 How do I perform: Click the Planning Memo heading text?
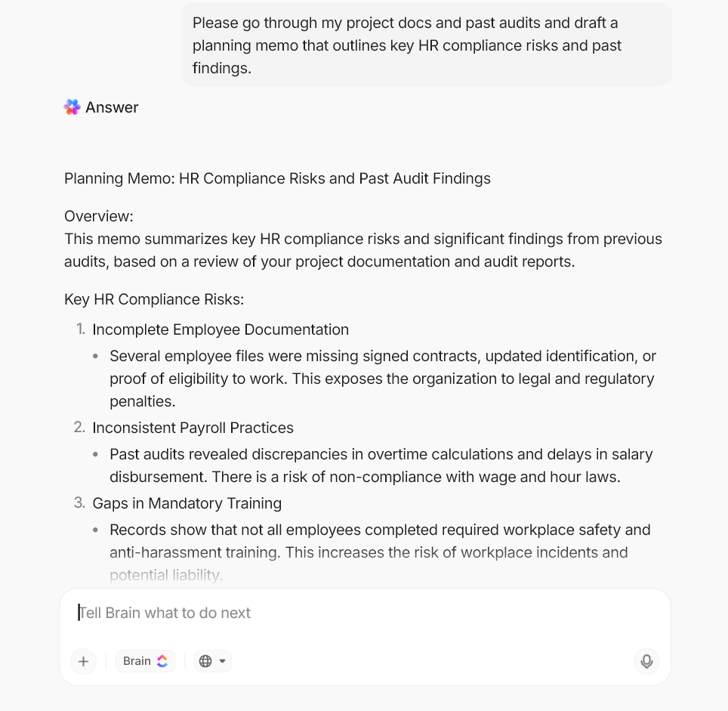[x=277, y=178]
